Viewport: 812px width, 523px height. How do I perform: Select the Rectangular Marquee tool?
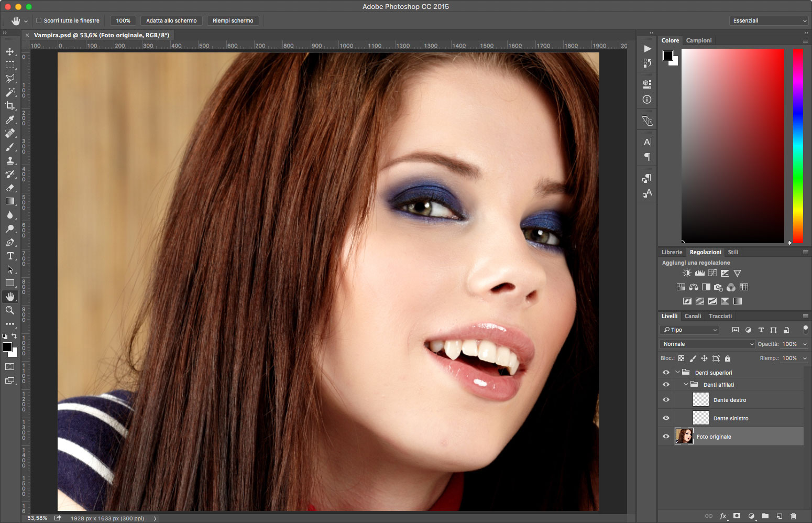(x=10, y=65)
